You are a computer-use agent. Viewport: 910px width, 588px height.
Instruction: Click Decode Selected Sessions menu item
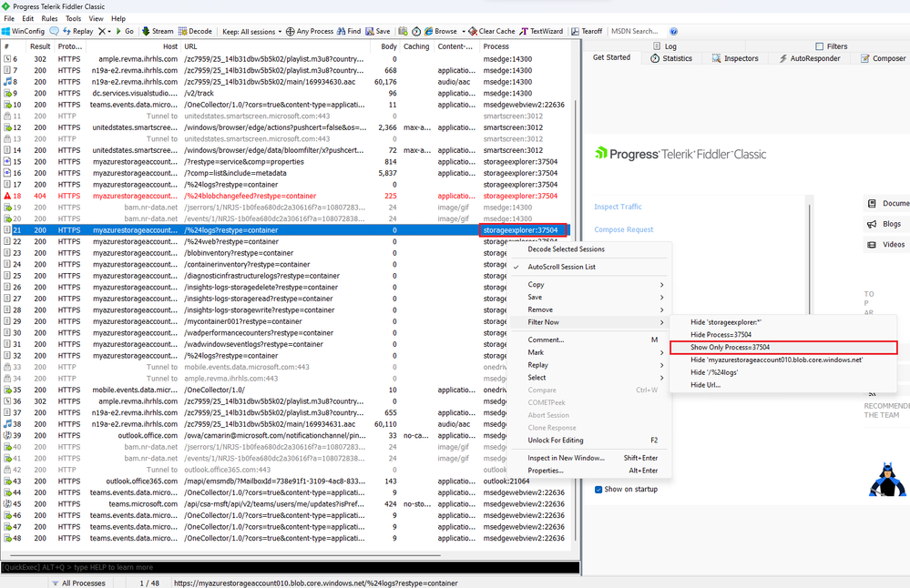click(589, 249)
